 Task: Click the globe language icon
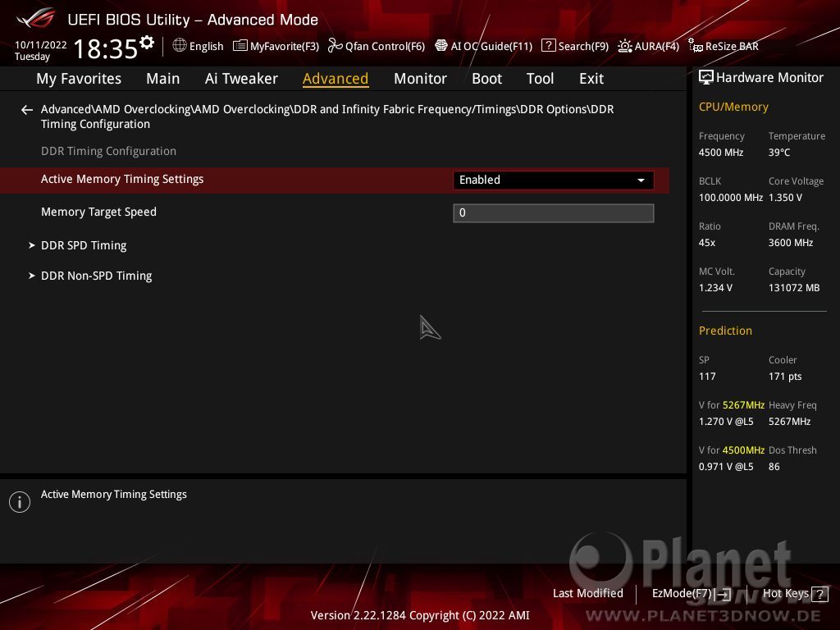coord(180,46)
